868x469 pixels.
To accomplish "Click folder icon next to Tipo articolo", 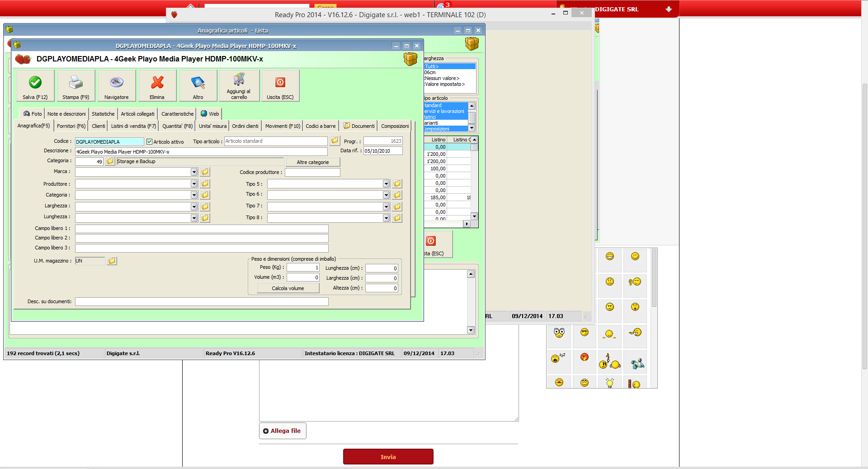I will click(x=335, y=141).
